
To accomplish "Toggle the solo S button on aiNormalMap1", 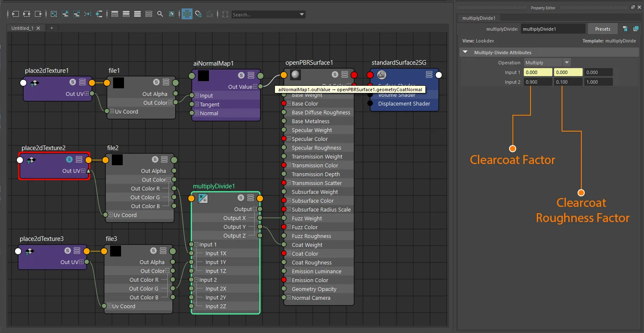I will coord(241,75).
